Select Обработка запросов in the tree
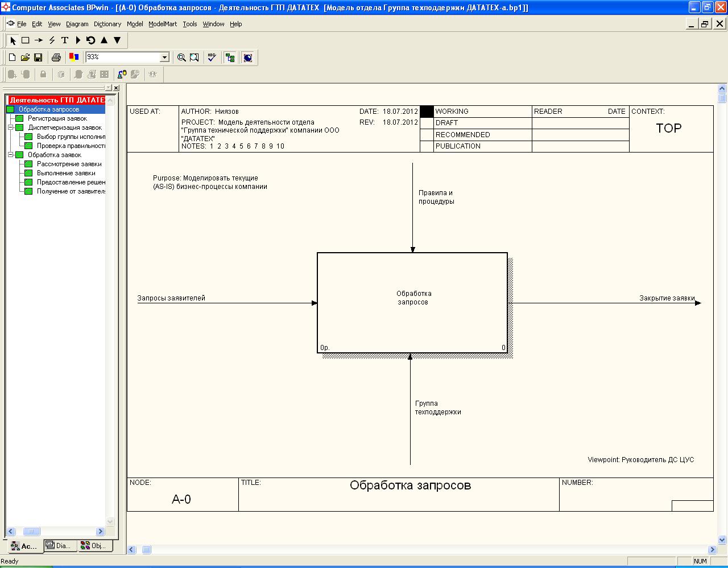This screenshot has width=728, height=568. [x=49, y=109]
